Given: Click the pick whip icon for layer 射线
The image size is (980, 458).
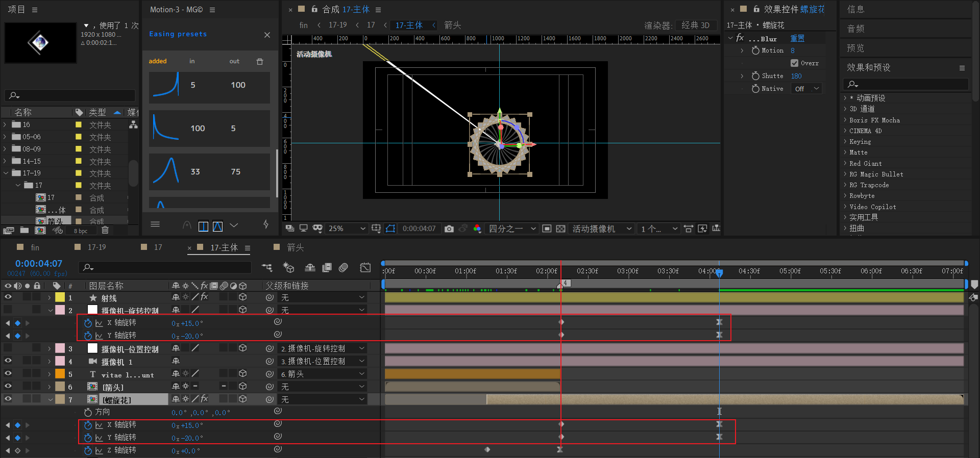Looking at the screenshot, I should (x=269, y=297).
